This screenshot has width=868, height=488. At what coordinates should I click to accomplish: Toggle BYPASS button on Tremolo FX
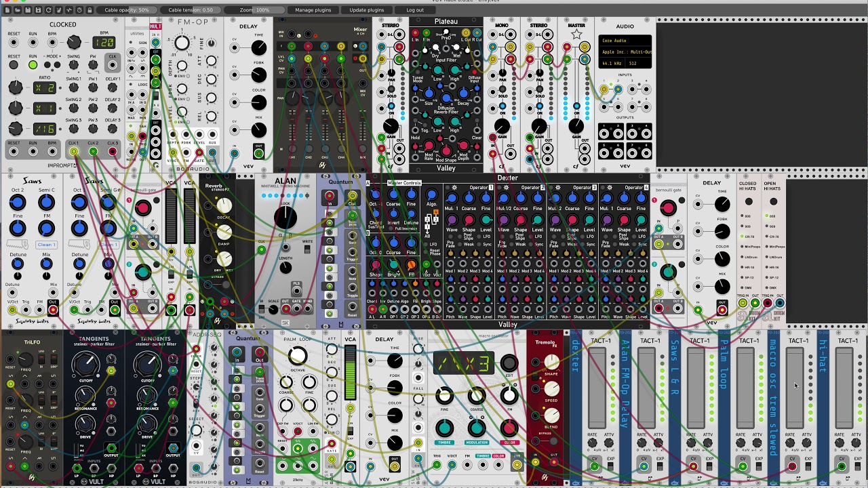(553, 441)
